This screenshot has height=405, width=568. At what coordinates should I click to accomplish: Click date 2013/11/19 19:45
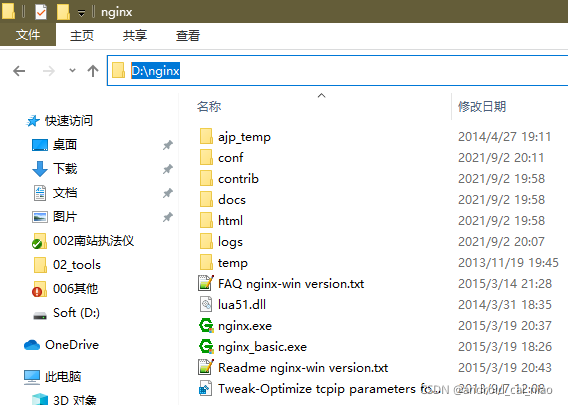click(508, 263)
